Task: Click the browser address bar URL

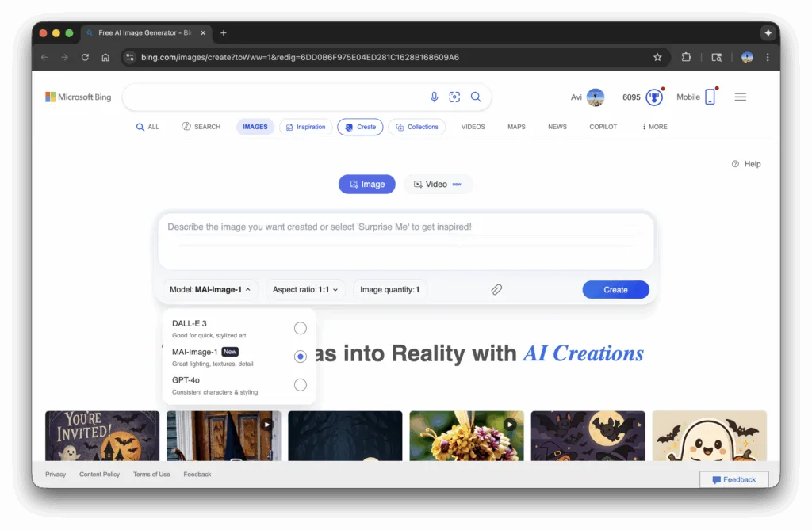Action: 300,58
